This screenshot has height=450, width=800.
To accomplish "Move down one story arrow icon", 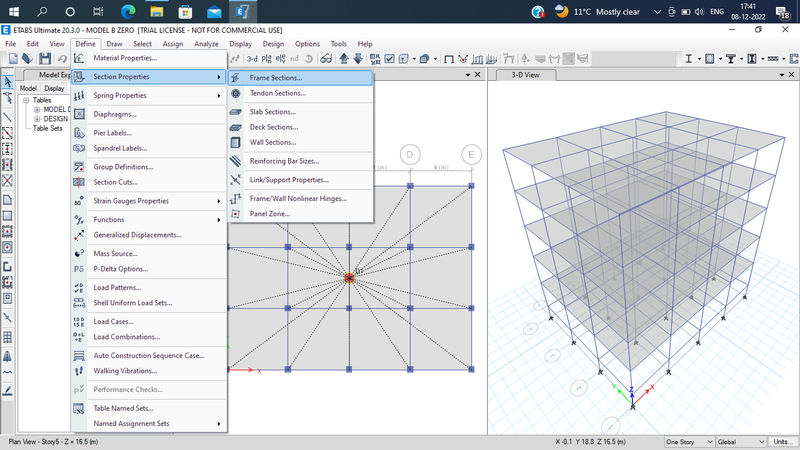I will point(358,59).
